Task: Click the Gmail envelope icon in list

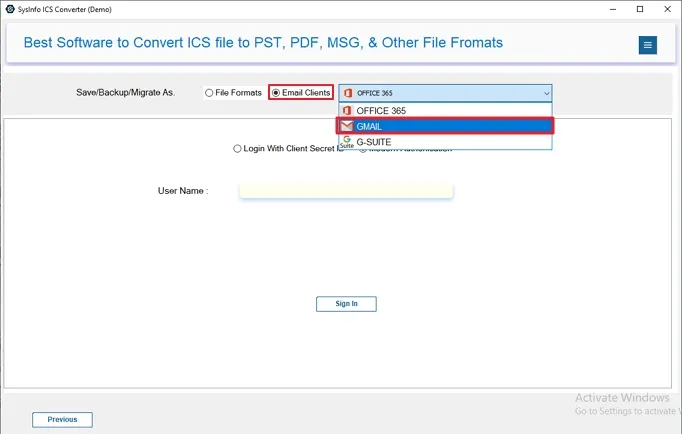Action: point(347,126)
